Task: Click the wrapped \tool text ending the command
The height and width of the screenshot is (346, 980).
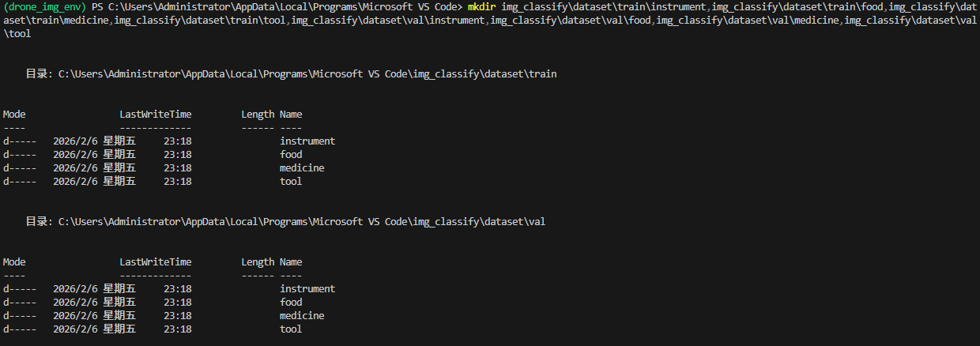Action: (17, 34)
